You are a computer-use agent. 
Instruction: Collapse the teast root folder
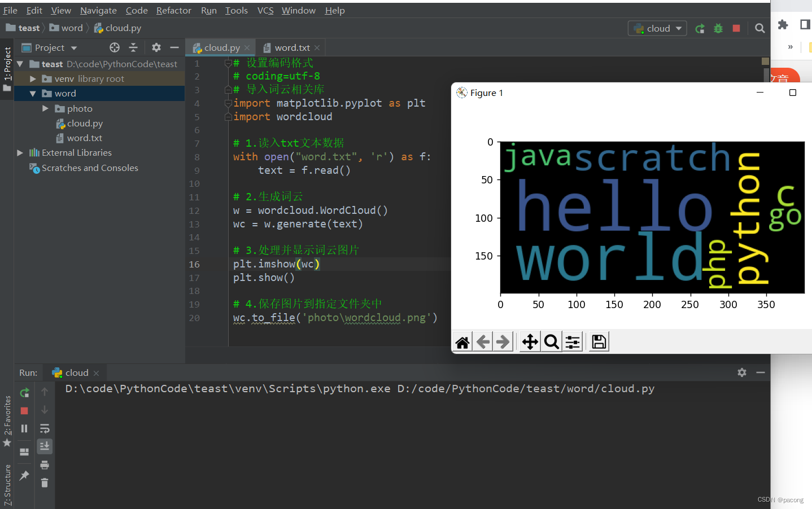(20, 64)
